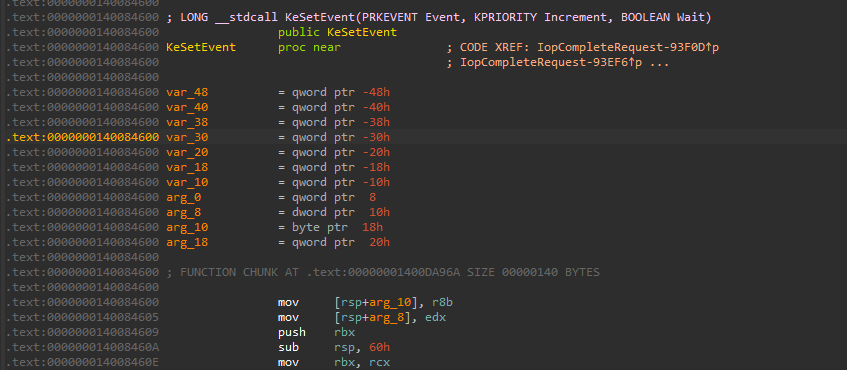Select the public KeSetEvent declaration
The height and width of the screenshot is (370, 847).
point(337,33)
